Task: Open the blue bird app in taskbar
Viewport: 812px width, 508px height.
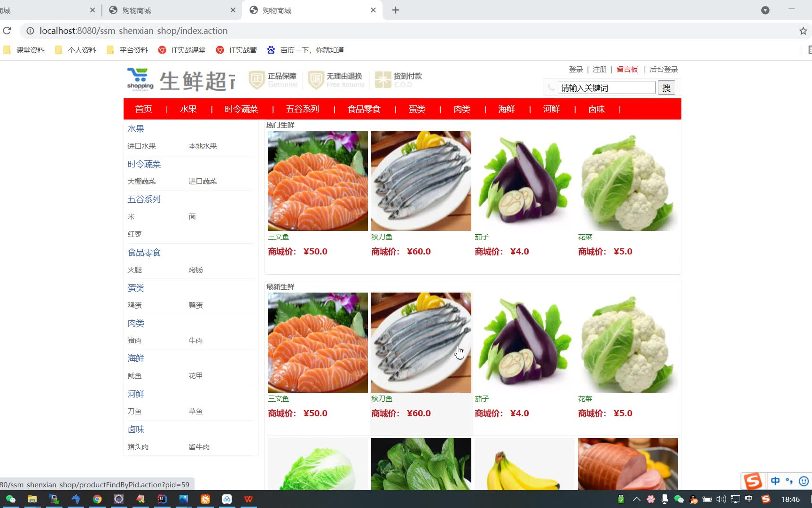Action: (76, 499)
